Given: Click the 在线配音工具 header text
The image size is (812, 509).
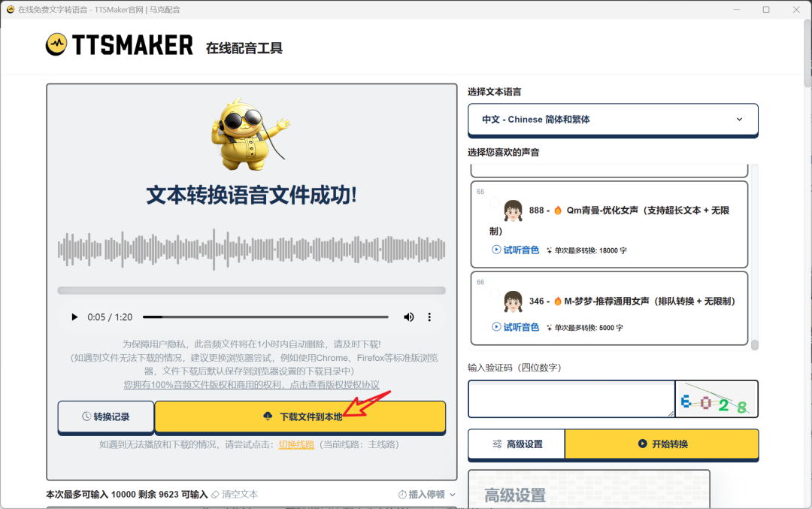Looking at the screenshot, I should coord(244,48).
